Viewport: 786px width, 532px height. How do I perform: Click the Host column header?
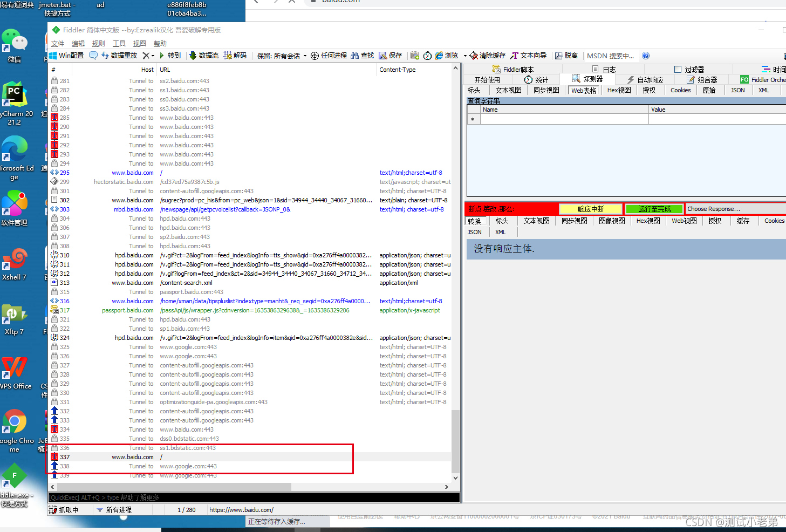pyautogui.click(x=114, y=70)
